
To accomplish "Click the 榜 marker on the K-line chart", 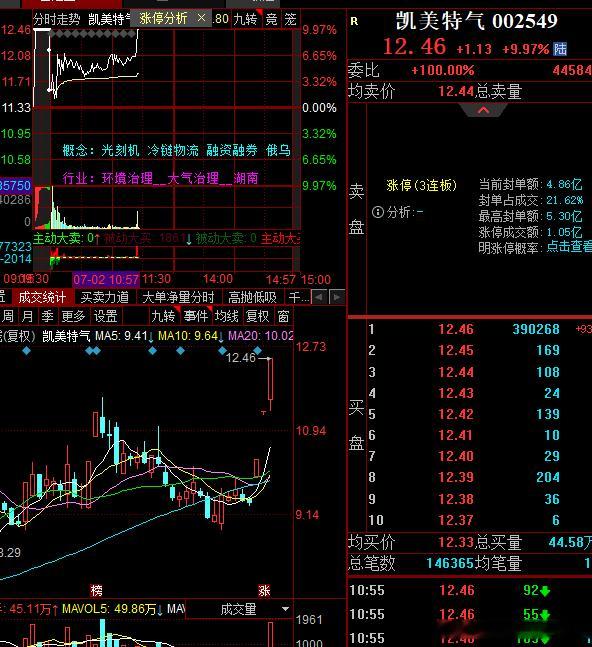I will point(96,590).
